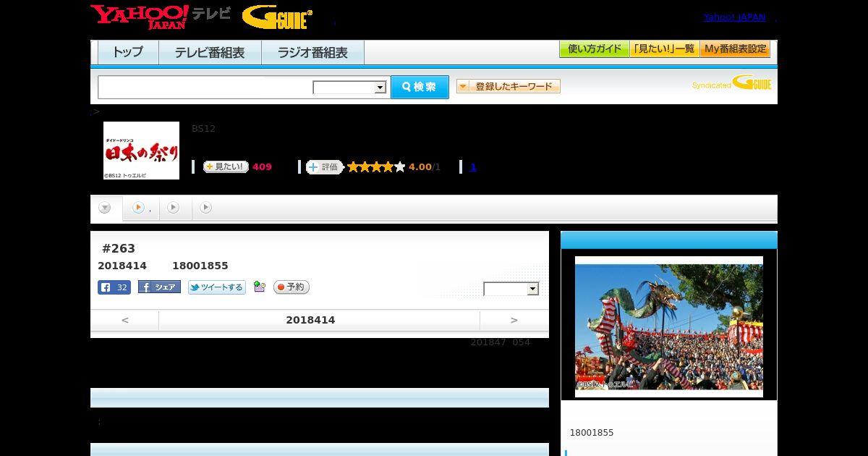Viewport: 868px width, 456px height.
Task: Click the rating stars
Action: pyautogui.click(x=376, y=167)
